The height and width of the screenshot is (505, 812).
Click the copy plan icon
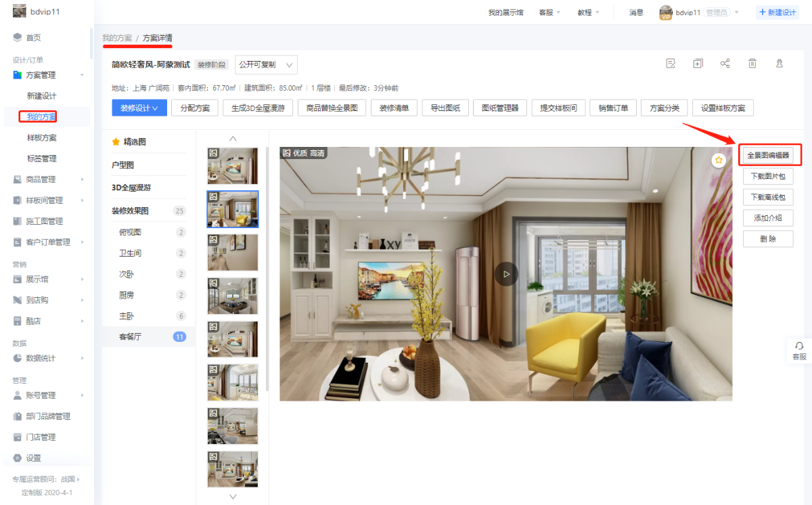698,64
